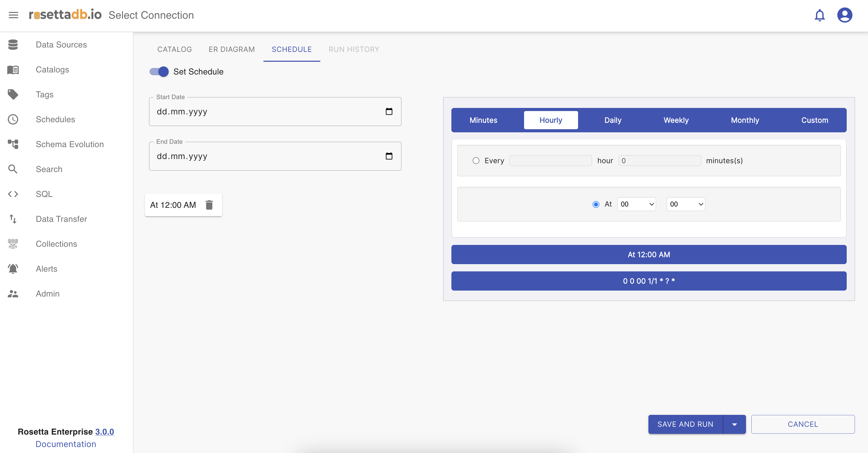Open Collections in the sidebar

(56, 244)
